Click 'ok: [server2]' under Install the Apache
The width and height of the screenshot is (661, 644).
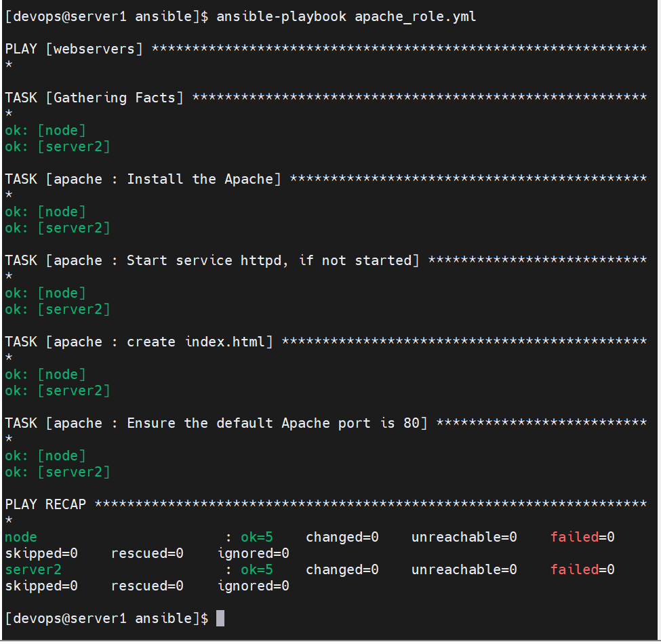pyautogui.click(x=58, y=228)
